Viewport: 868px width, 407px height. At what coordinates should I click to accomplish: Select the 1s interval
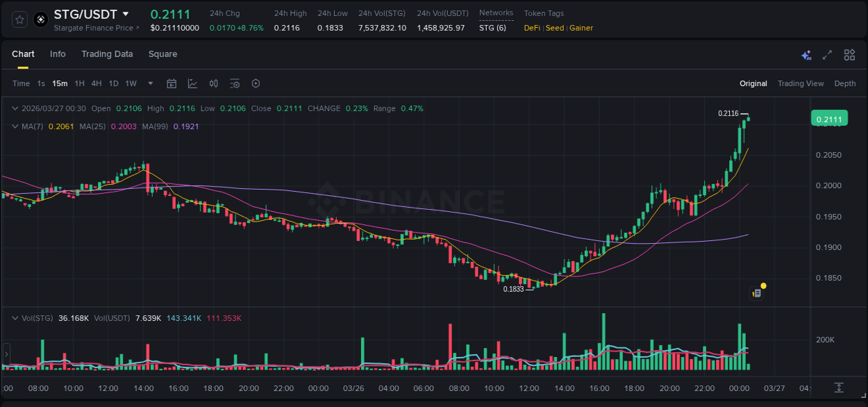tap(41, 83)
